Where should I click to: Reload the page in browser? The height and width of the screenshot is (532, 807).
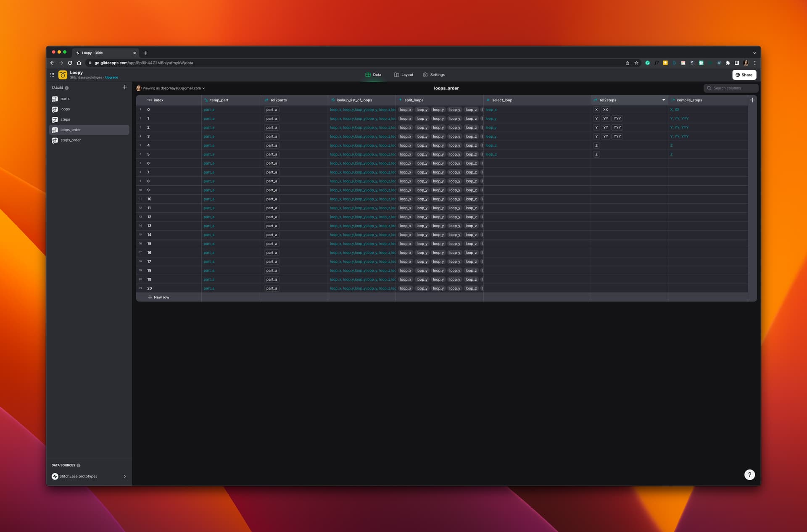click(x=70, y=63)
